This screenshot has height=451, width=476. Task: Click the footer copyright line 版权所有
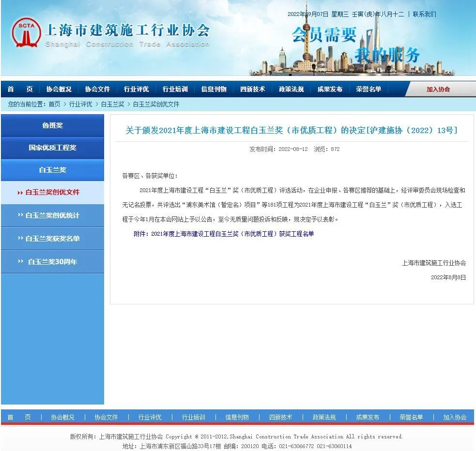coord(236,437)
